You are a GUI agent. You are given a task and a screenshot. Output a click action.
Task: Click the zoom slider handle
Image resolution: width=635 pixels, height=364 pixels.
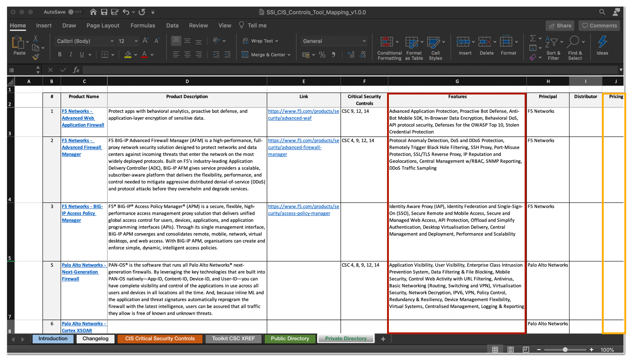pyautogui.click(x=565, y=350)
